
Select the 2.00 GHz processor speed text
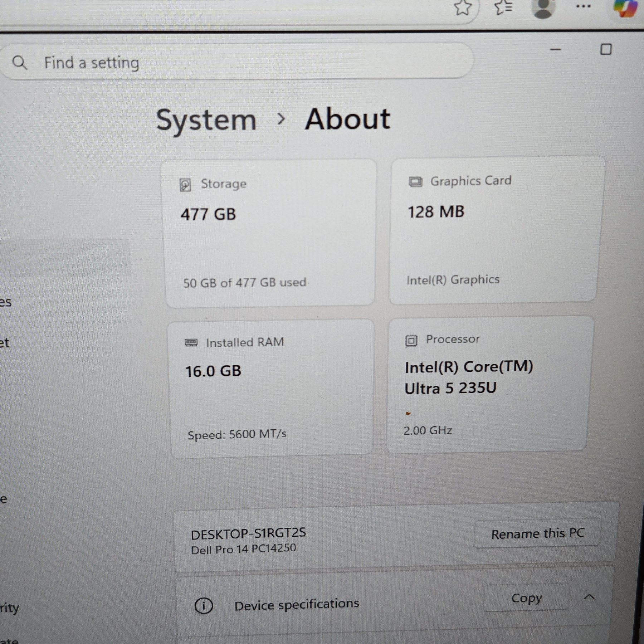click(x=428, y=430)
